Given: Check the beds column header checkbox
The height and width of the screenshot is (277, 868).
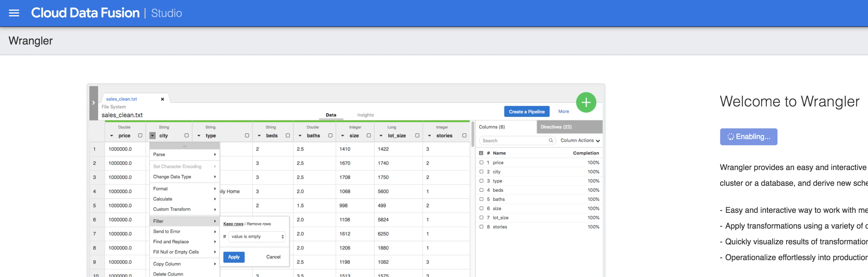Looking at the screenshot, I should 288,136.
